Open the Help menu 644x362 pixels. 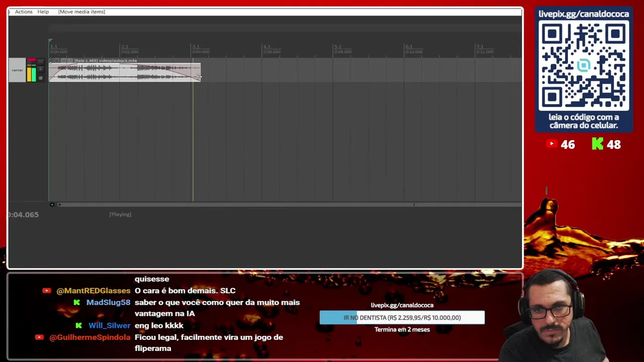point(43,12)
